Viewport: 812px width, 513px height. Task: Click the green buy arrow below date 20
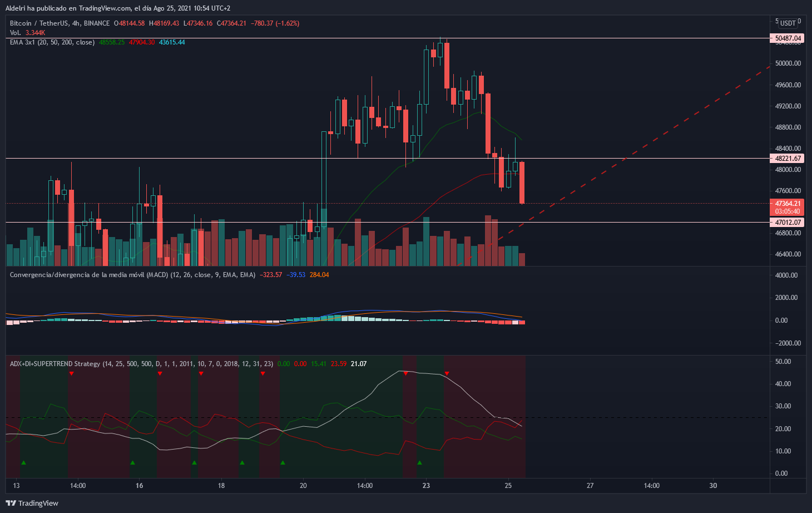pos(283,462)
